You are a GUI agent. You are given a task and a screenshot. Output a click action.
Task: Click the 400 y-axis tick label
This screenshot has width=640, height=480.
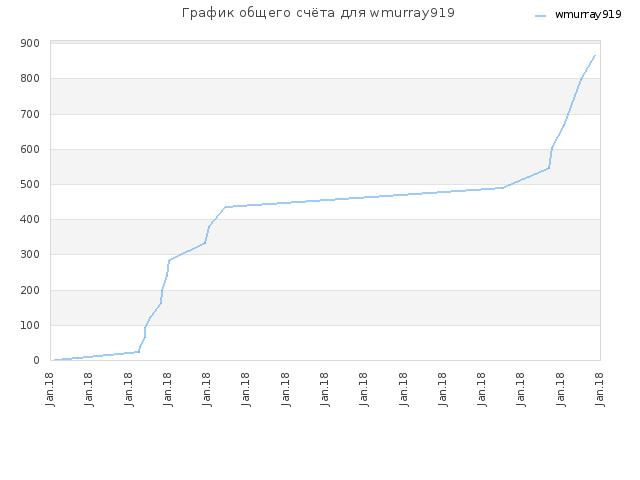pyautogui.click(x=30, y=220)
